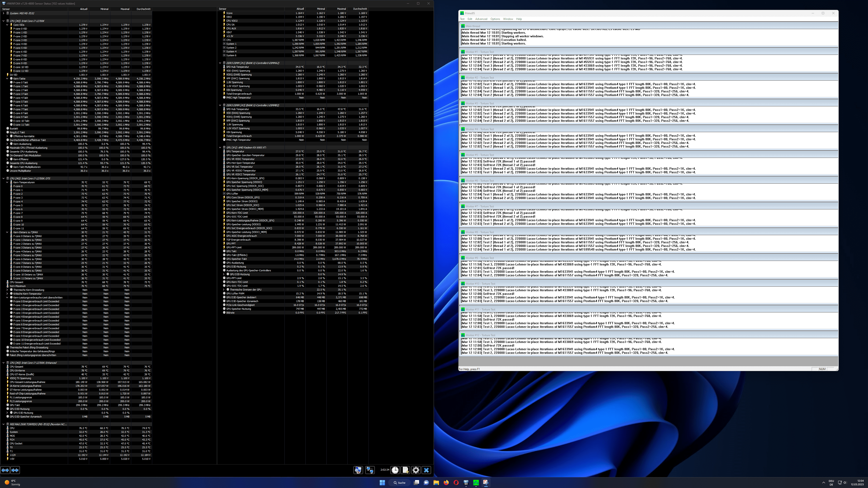The height and width of the screenshot is (488, 868).
Task: Select the Vcore voltage row
Action: [x=293, y=13]
